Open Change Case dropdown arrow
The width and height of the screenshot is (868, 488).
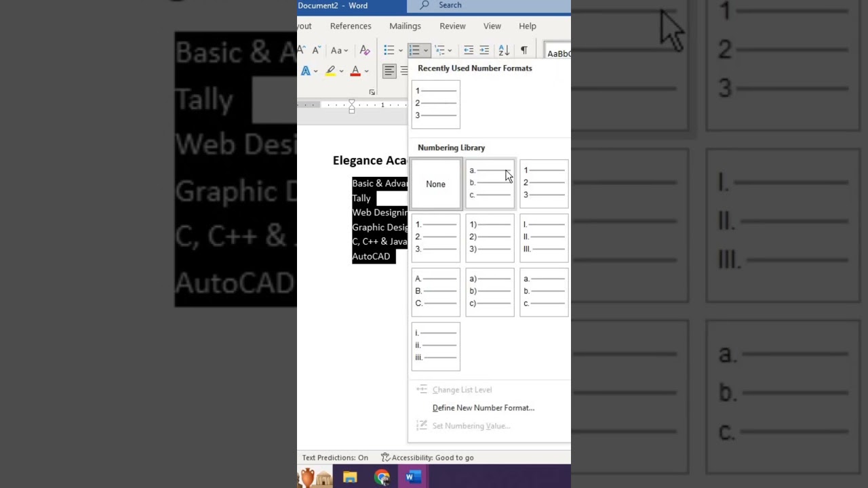(346, 51)
